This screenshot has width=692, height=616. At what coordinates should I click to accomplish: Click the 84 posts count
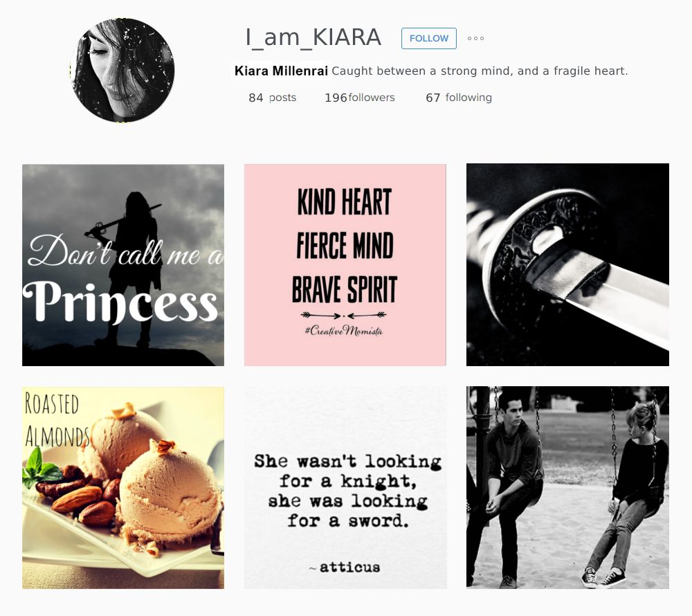tap(272, 98)
